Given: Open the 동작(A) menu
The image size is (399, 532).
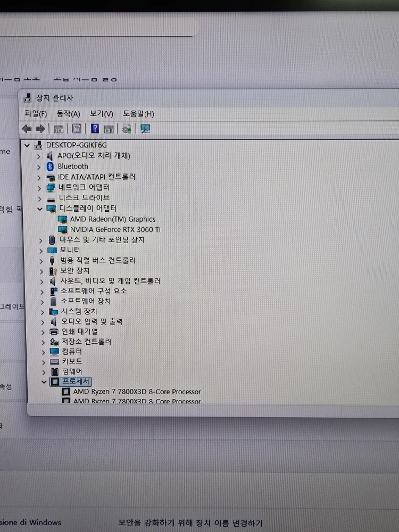Looking at the screenshot, I should 68,114.
